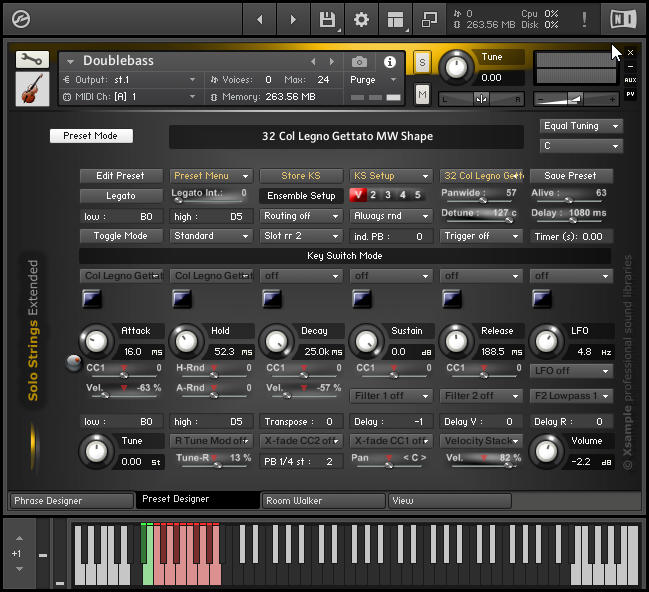Toggle Preset Mode button

point(91,136)
